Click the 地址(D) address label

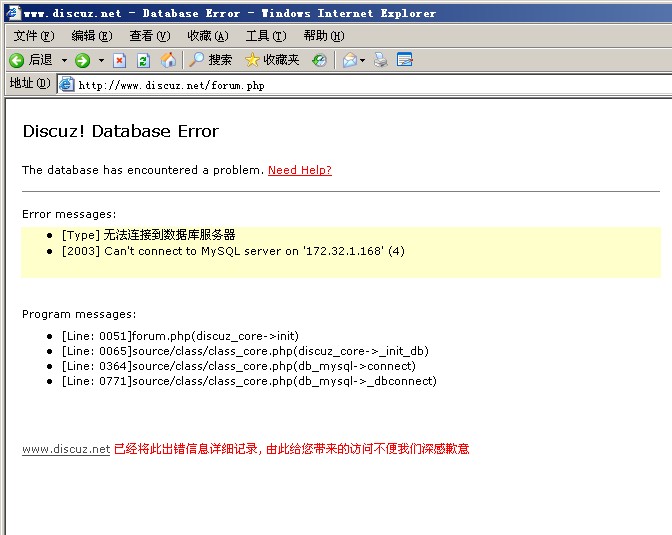tap(30, 83)
